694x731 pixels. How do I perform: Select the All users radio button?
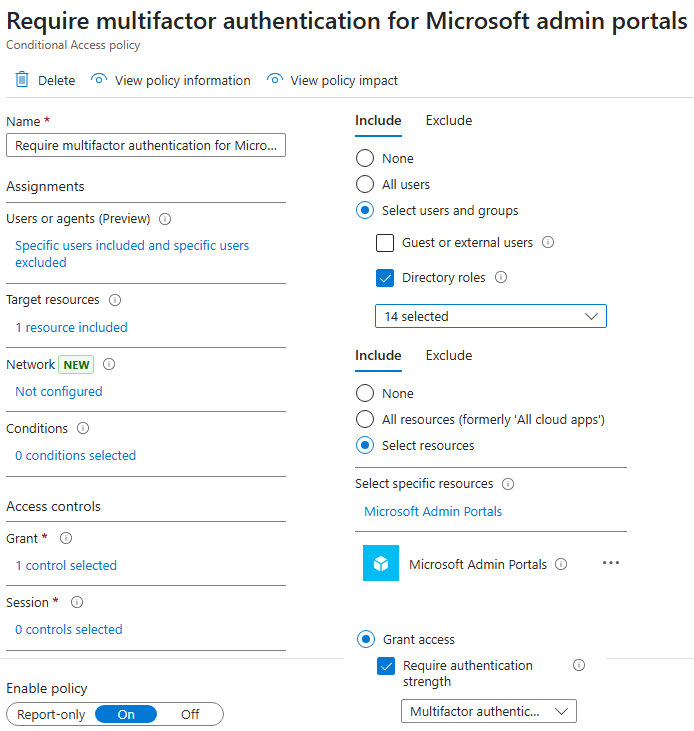click(x=365, y=185)
